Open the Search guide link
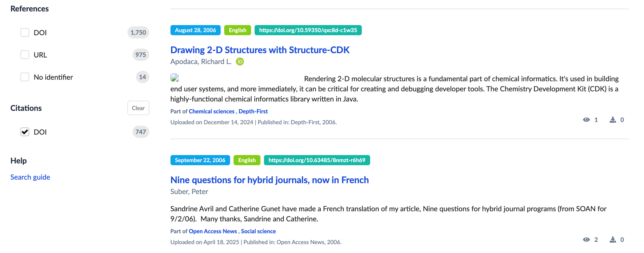The image size is (644, 253). pyautogui.click(x=30, y=177)
